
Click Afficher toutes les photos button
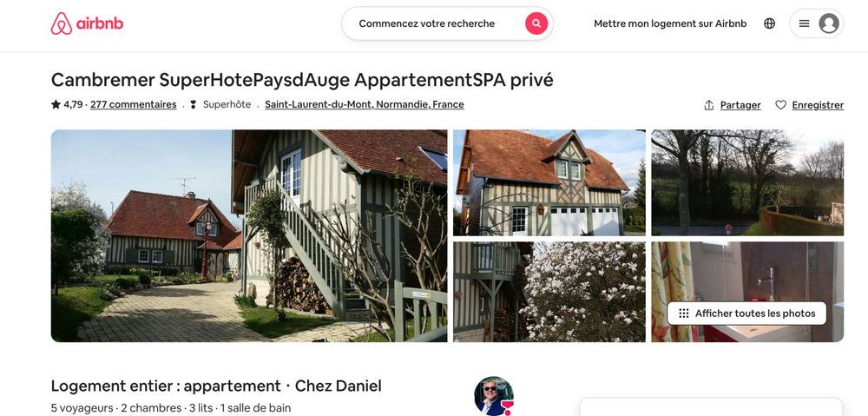746,314
